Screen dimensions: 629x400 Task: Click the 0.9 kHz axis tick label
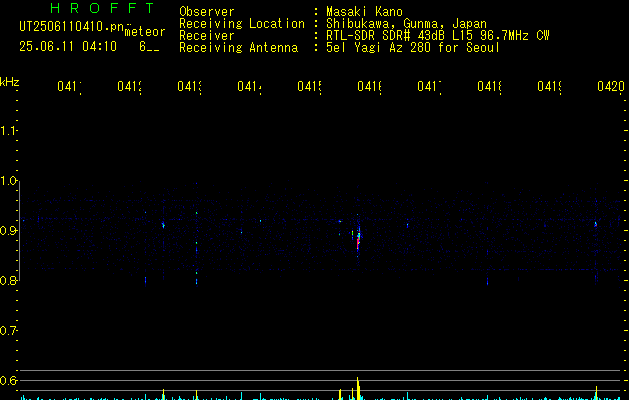[8, 231]
